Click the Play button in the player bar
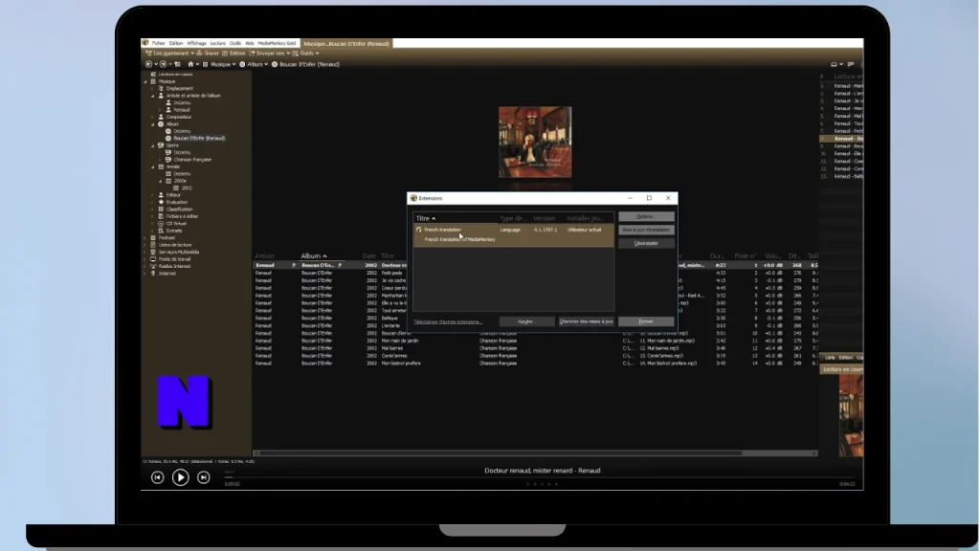This screenshot has width=980, height=551. click(180, 477)
